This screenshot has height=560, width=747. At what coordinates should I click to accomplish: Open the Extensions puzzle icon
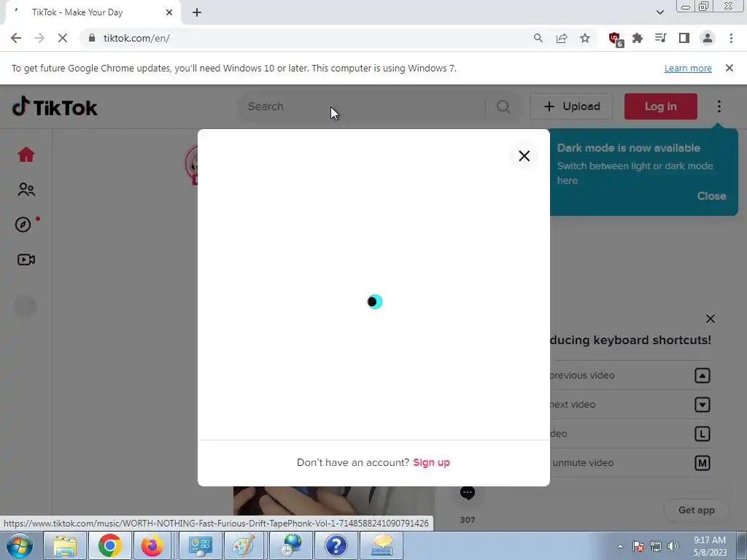pyautogui.click(x=638, y=38)
